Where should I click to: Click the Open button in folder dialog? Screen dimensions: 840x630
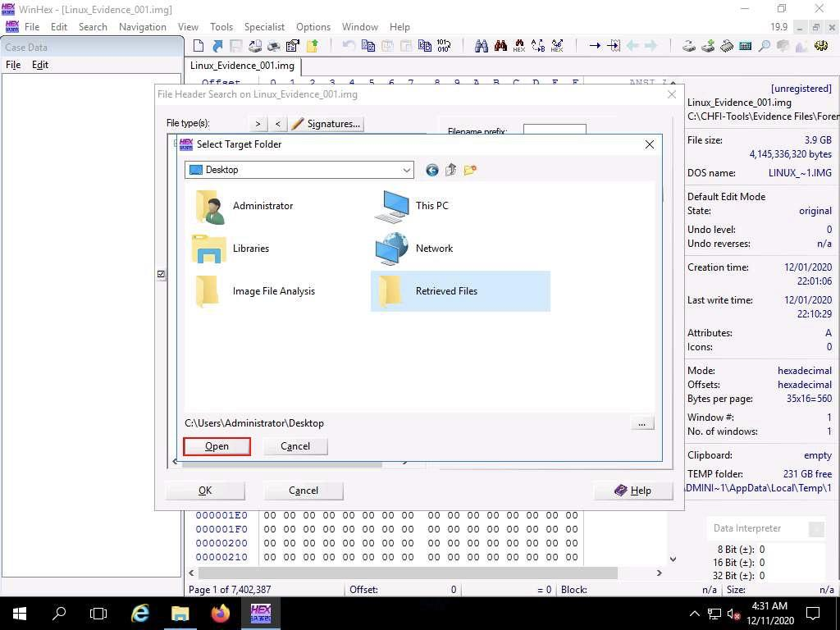[217, 446]
